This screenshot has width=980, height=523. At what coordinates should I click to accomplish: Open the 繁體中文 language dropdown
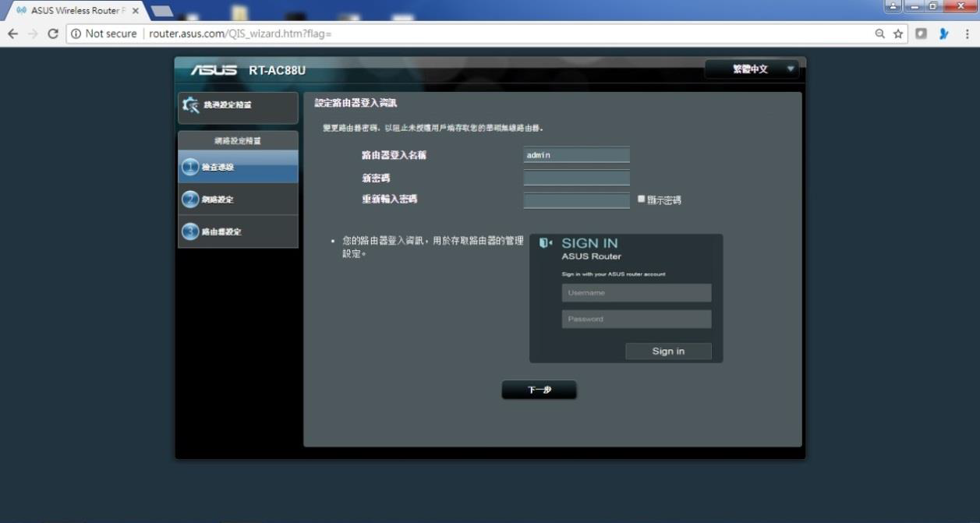[x=752, y=69]
